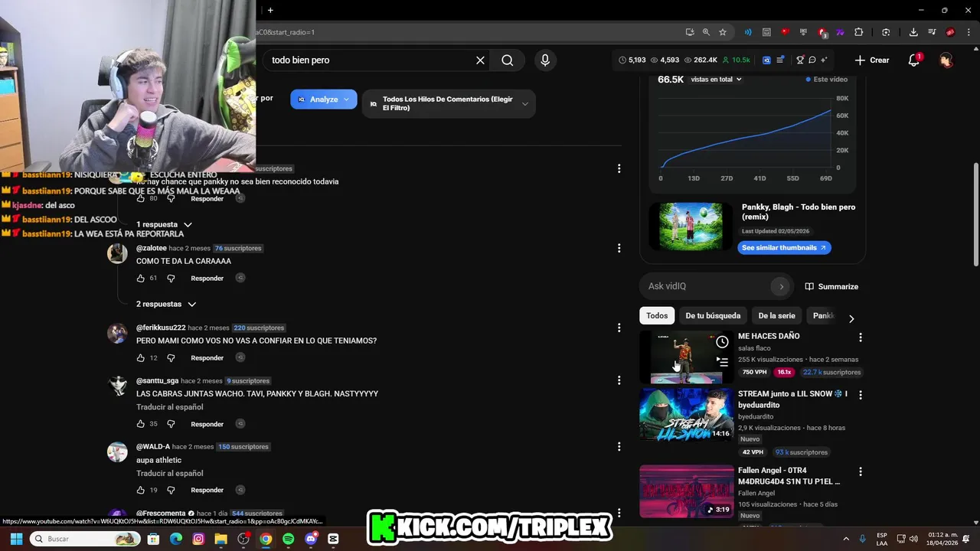This screenshot has height=551, width=980.
Task: Open the YouTube account avatar menu
Action: pyautogui.click(x=946, y=60)
